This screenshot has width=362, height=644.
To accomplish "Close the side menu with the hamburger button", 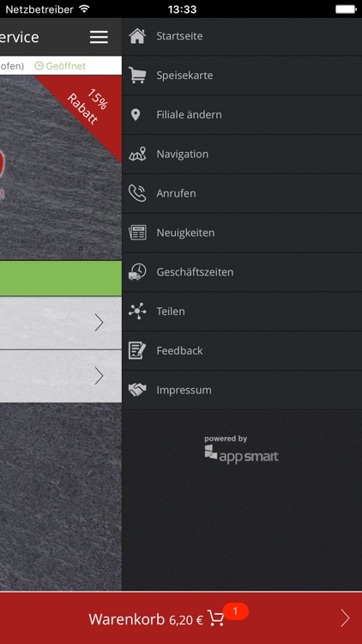I will pos(99,37).
